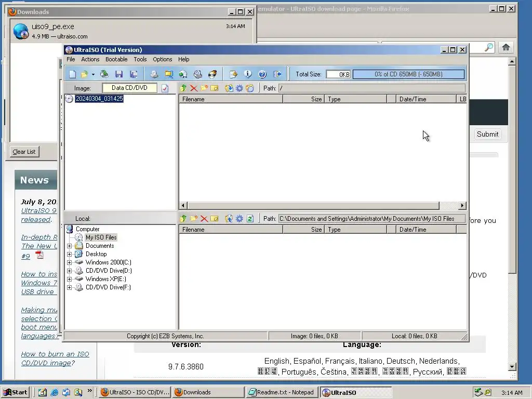Switch to Readme.txt - Notepad taskbar button
532x399 pixels.
(282, 393)
